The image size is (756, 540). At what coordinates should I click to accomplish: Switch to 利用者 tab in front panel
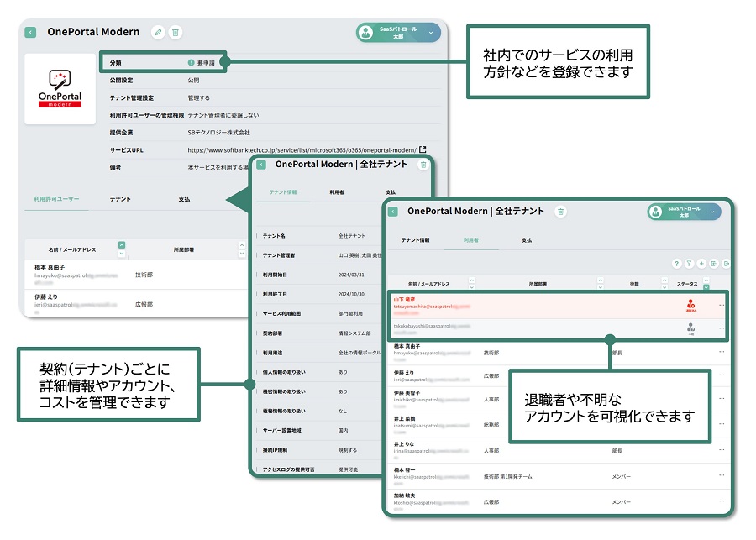click(x=470, y=240)
